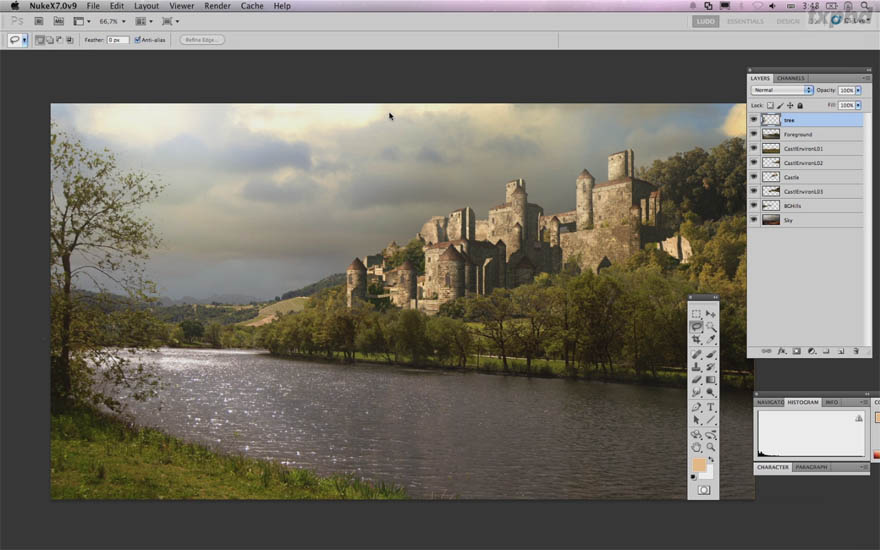Click the link layers icon
Viewport: 880px width, 550px height.
[766, 351]
